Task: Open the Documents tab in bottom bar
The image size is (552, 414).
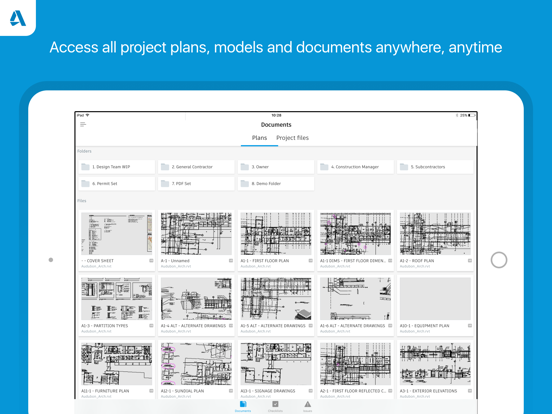Action: (243, 406)
